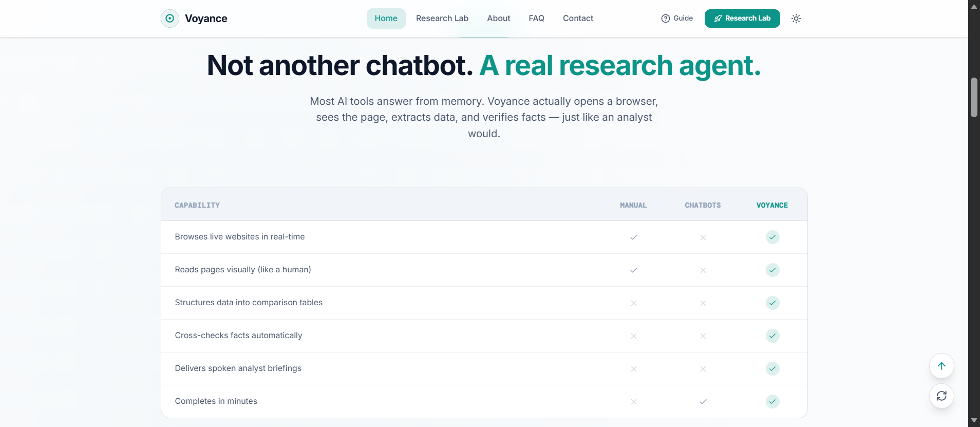The width and height of the screenshot is (980, 427).
Task: Click Voyance checkmark for Cross-checks facts row
Action: coord(772,336)
